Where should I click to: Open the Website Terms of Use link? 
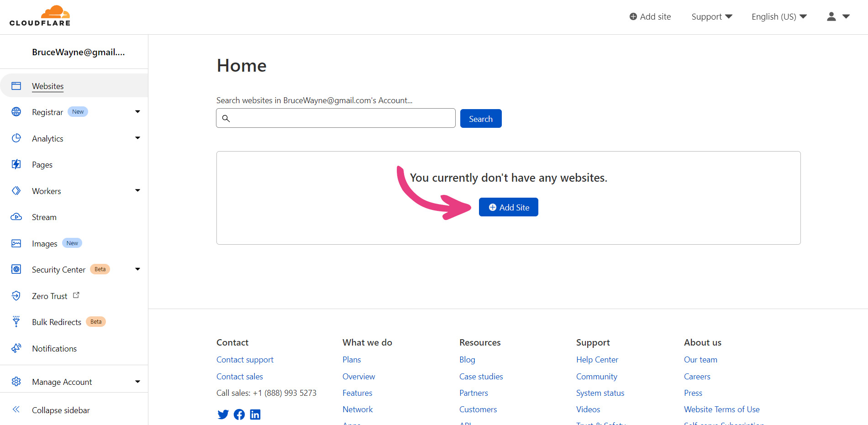coord(722,409)
